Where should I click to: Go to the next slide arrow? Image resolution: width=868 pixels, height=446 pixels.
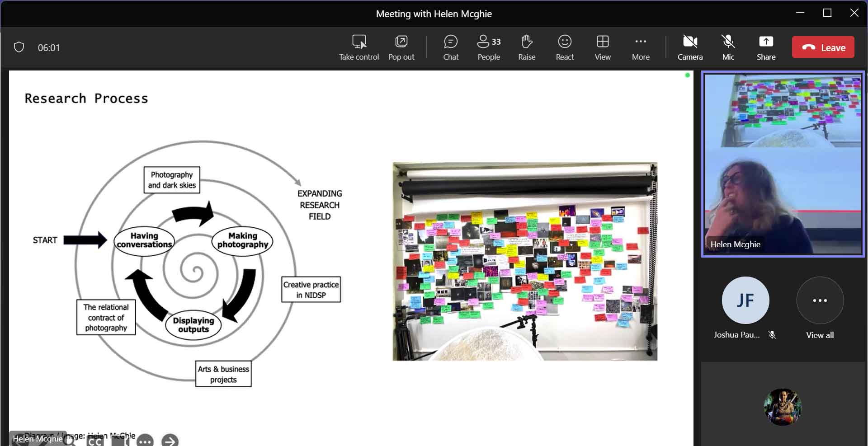tap(170, 441)
